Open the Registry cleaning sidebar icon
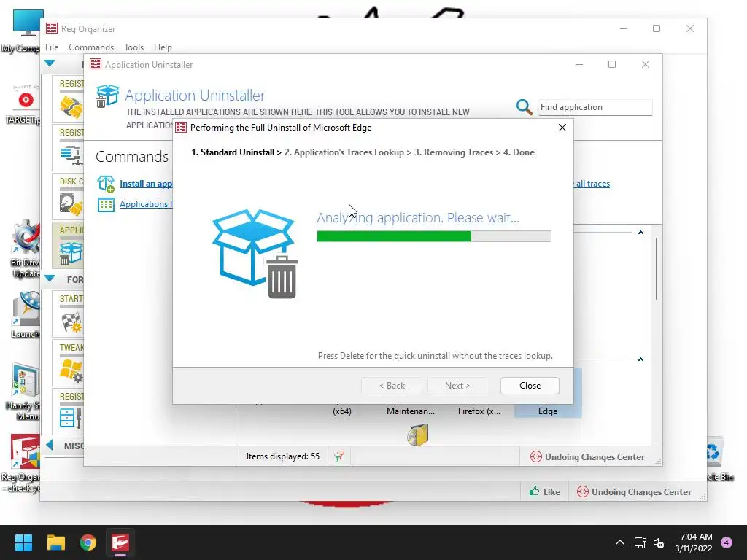 tap(71, 106)
